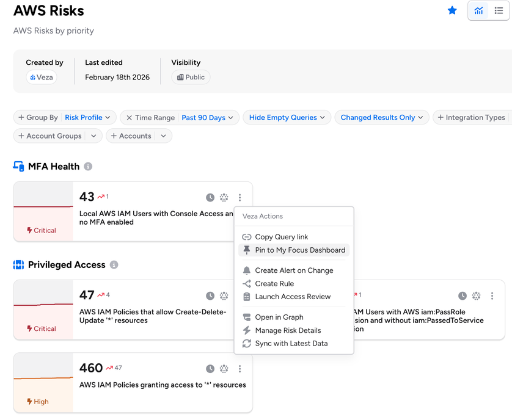Click the 47 result count
Image resolution: width=512 pixels, height=420 pixels.
coord(87,295)
